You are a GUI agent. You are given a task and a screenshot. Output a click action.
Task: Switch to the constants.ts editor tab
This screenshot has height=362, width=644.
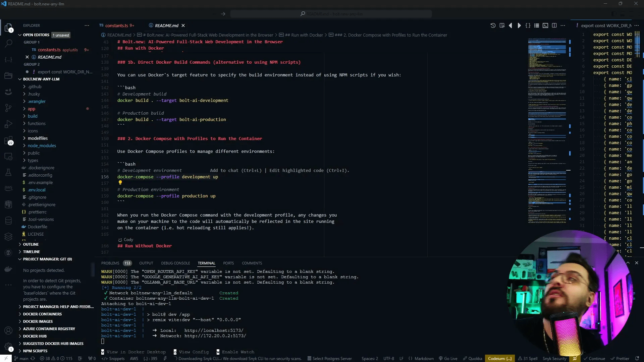coord(117,25)
